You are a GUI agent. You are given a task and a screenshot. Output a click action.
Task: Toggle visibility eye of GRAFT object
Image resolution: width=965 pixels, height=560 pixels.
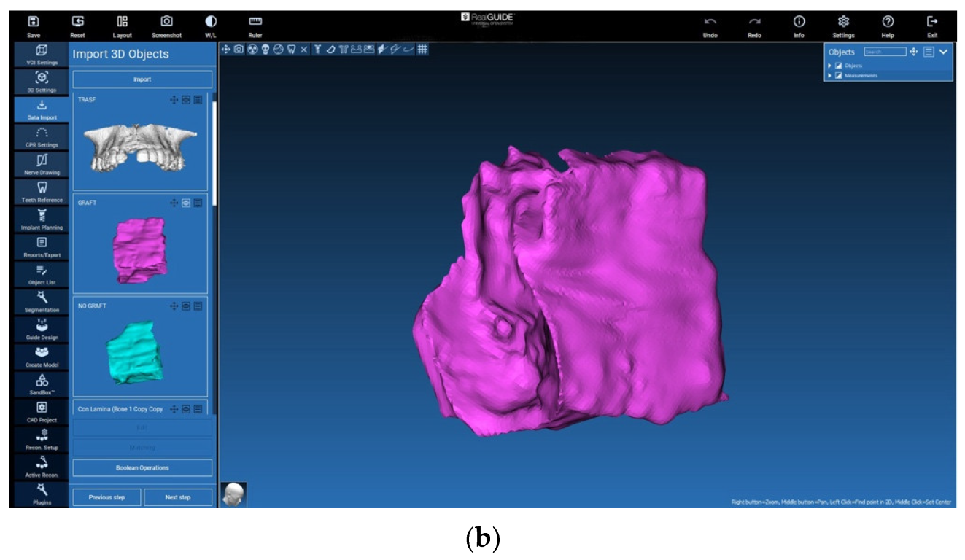point(186,203)
